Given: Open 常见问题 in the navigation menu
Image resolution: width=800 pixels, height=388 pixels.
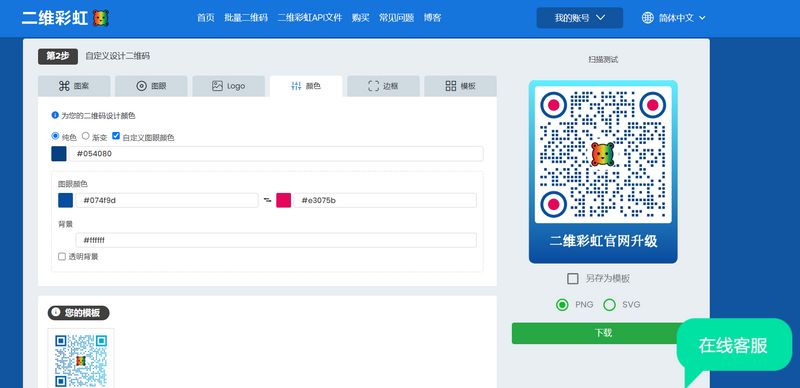Looking at the screenshot, I should 396,18.
